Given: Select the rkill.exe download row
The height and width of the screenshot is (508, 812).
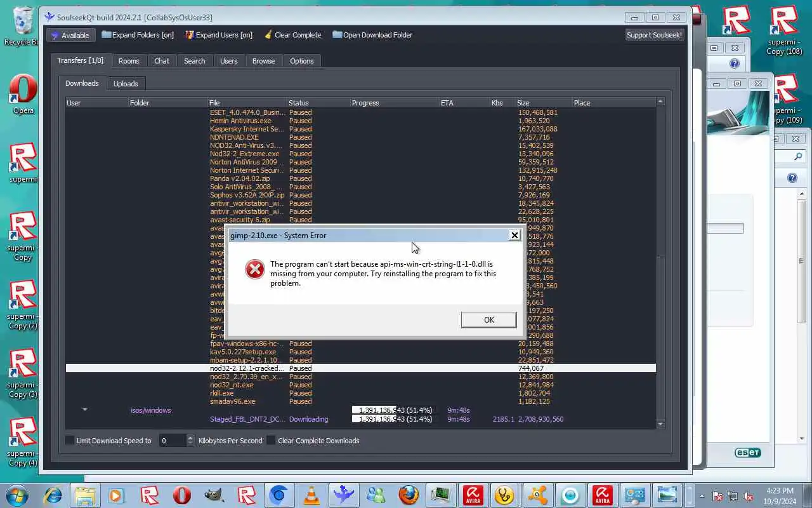Looking at the screenshot, I should tap(360, 393).
